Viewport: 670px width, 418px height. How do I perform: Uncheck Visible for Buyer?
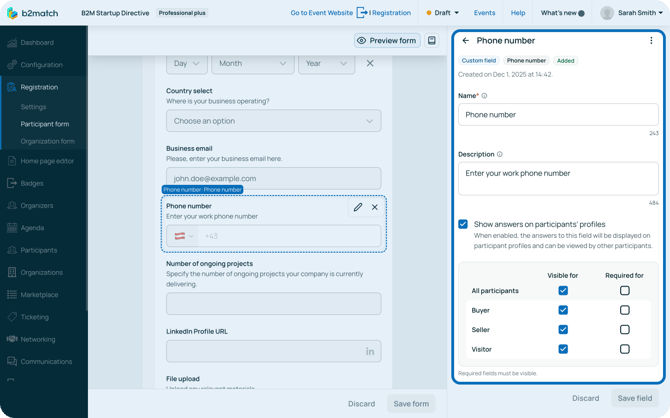563,310
